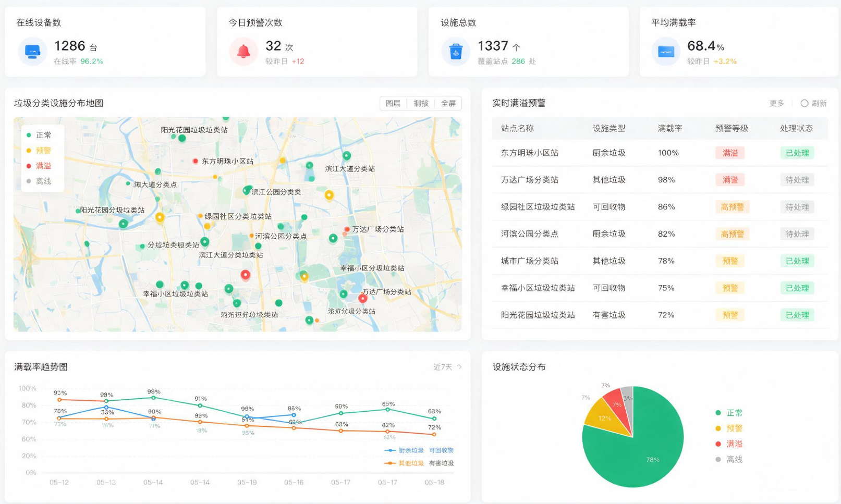841x504 pixels.
Task: Toggle 预警 legend in pie chart
Action: point(729,428)
